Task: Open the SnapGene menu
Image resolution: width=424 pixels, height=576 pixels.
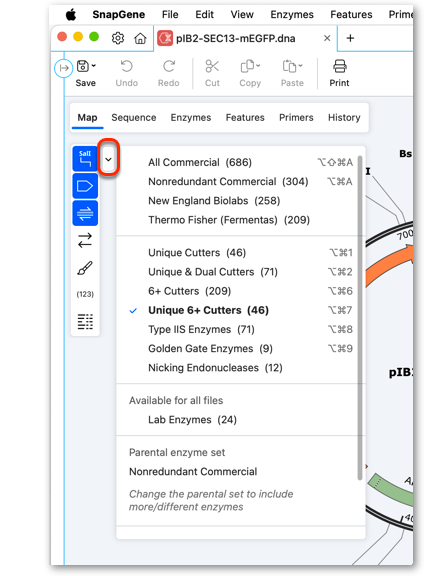Action: tap(119, 14)
